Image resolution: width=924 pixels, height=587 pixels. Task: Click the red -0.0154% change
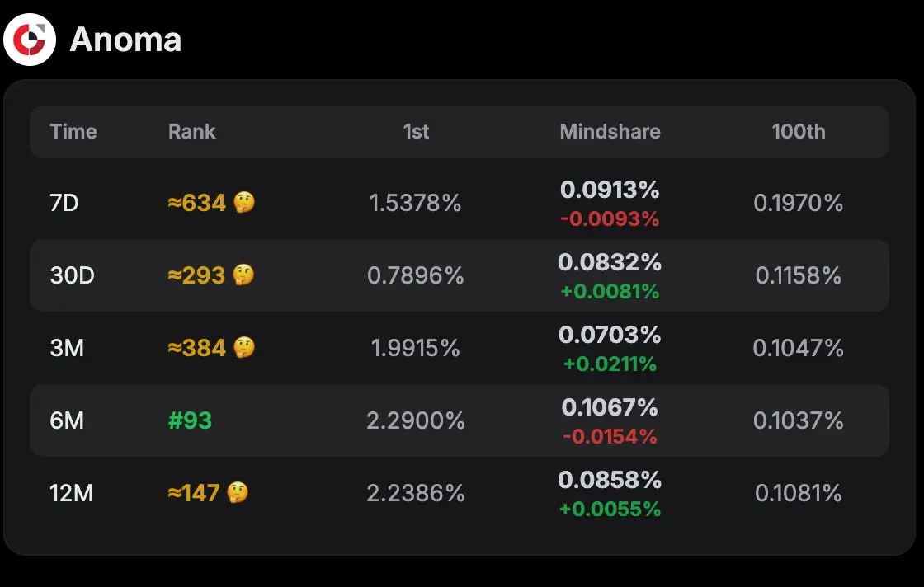coord(610,436)
